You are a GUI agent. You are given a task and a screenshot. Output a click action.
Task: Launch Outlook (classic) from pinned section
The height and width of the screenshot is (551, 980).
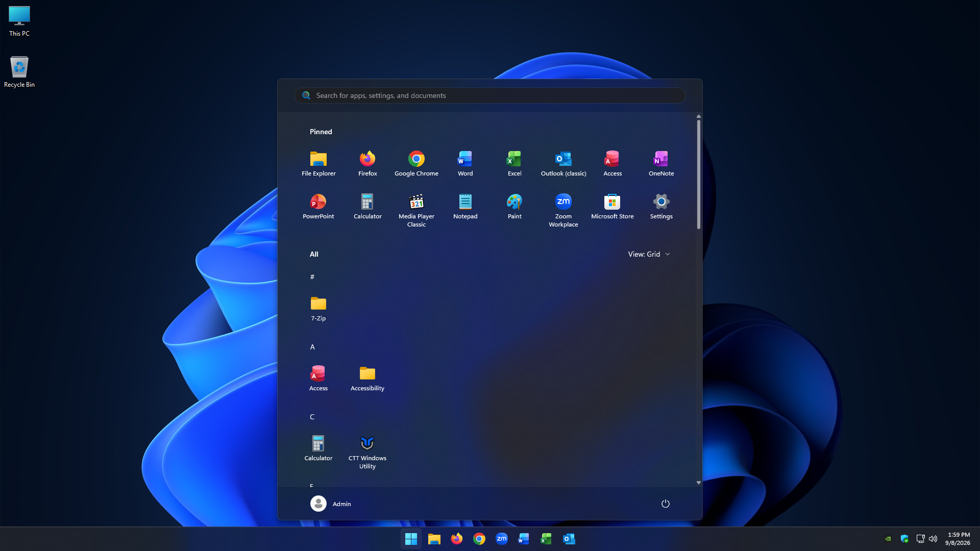click(563, 164)
